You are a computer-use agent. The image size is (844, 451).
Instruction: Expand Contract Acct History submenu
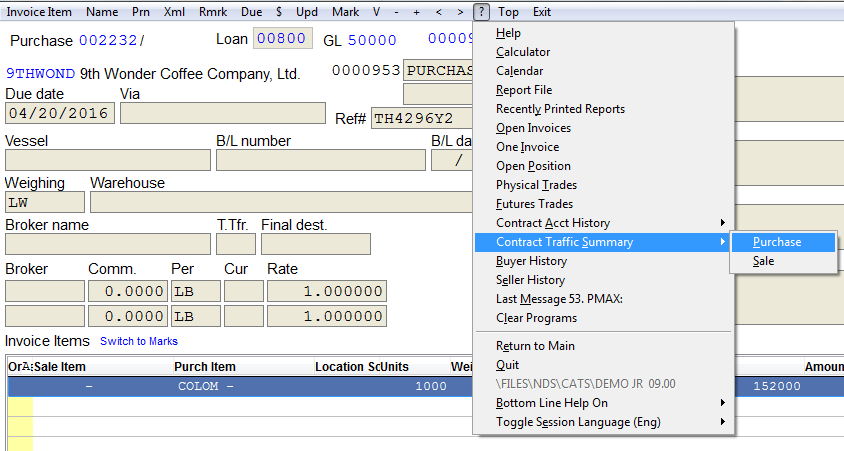click(603, 223)
